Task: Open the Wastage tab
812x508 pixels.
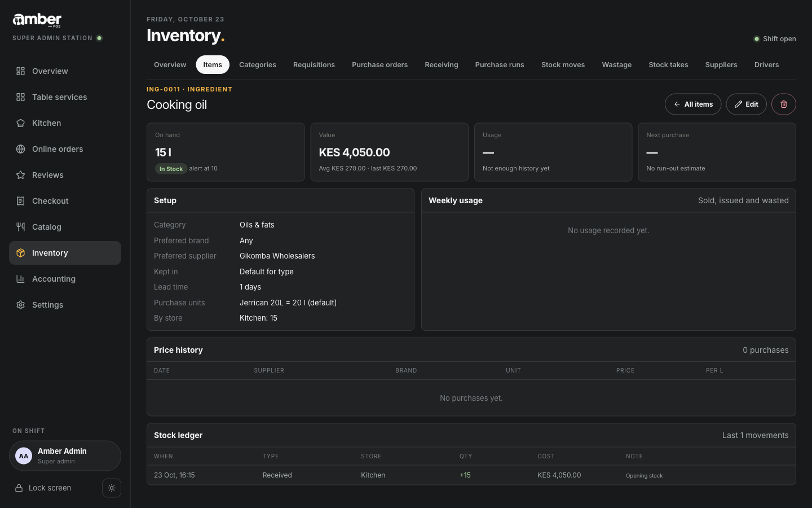Action: (x=617, y=65)
